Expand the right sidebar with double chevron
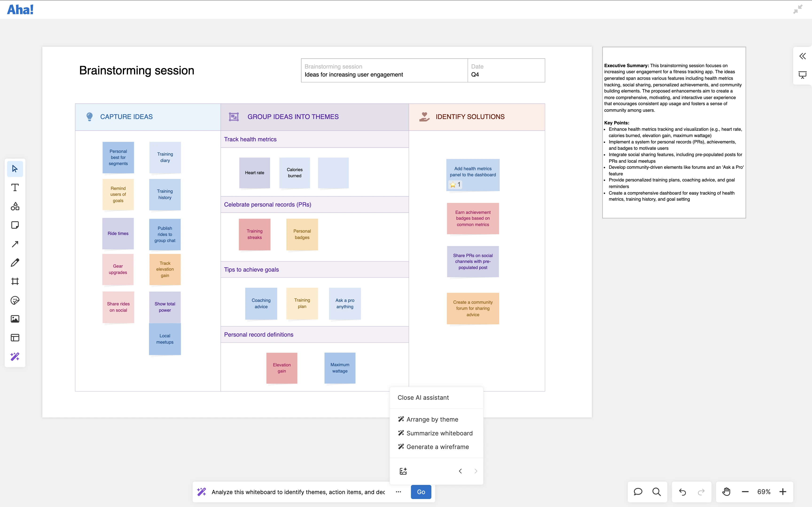Image resolution: width=812 pixels, height=507 pixels. tap(802, 56)
